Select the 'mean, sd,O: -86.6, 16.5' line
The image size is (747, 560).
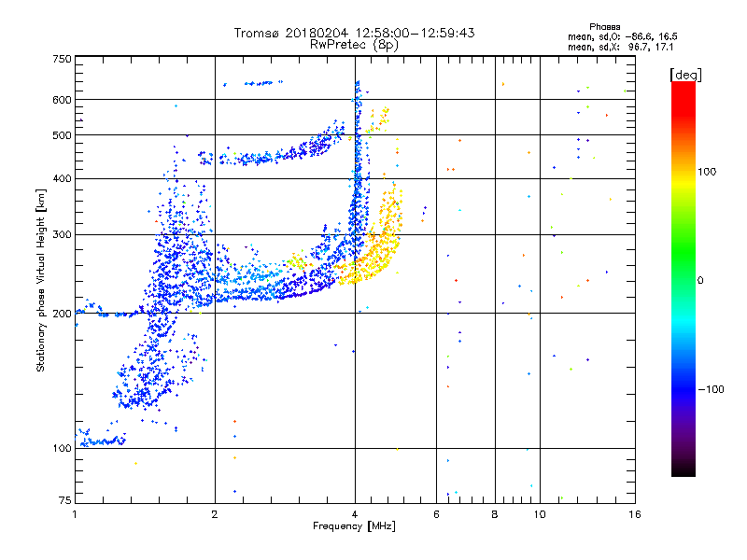pos(623,36)
